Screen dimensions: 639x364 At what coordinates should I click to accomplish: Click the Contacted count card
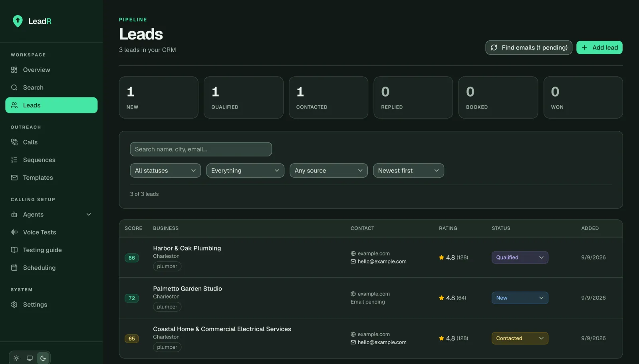tap(328, 97)
